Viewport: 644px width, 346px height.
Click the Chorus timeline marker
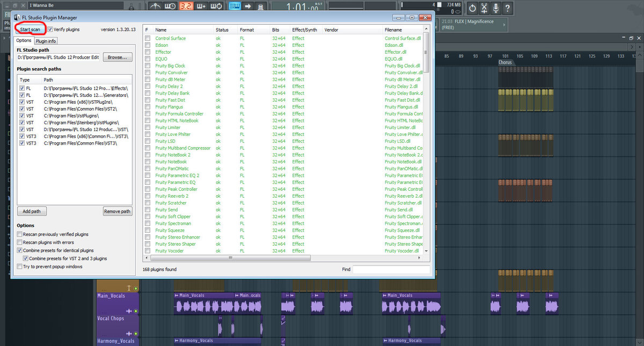point(506,62)
